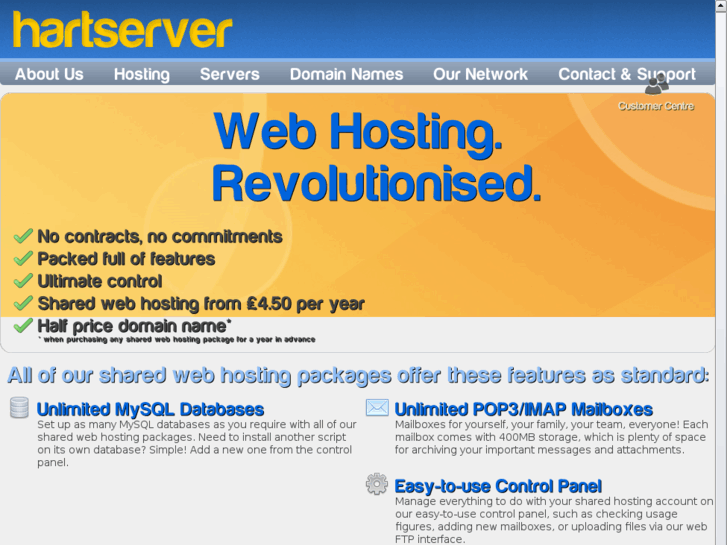Click the scrollbar up arrow
The height and width of the screenshot is (545, 727).
pyautogui.click(x=721, y=4)
